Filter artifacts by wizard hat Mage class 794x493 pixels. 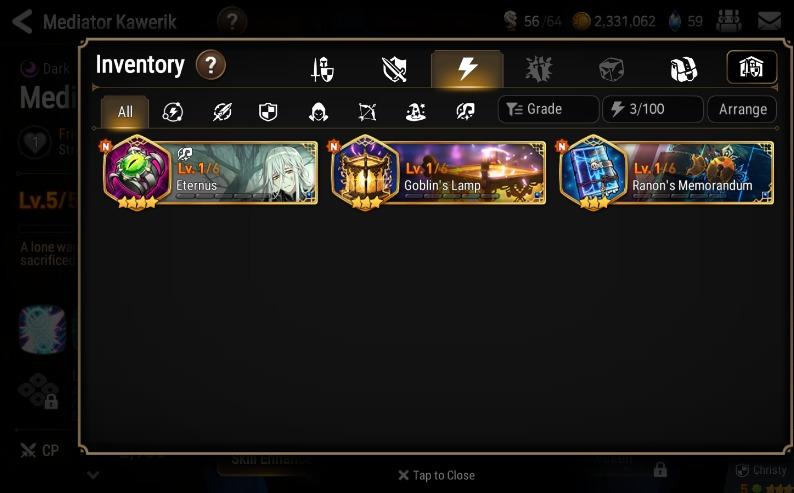(x=416, y=112)
